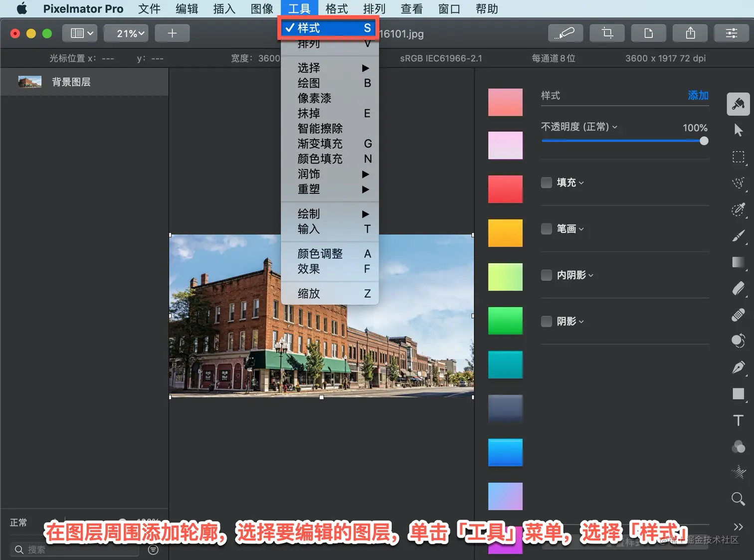Choose 像素漆 from the tools menu
Viewport: 754px width, 560px height.
pos(330,98)
